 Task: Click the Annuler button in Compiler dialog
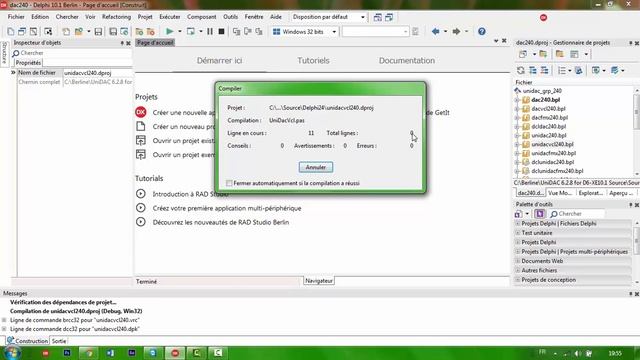[x=316, y=167]
